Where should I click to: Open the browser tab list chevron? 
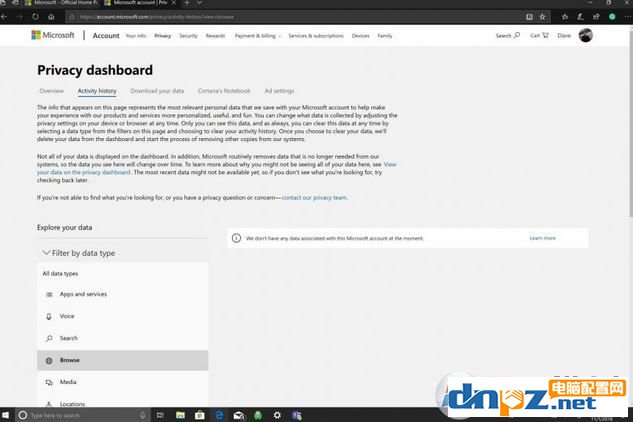tap(199, 3)
